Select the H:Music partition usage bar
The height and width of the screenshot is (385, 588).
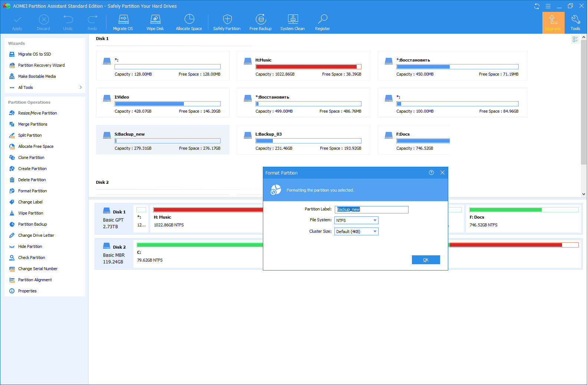[308, 67]
